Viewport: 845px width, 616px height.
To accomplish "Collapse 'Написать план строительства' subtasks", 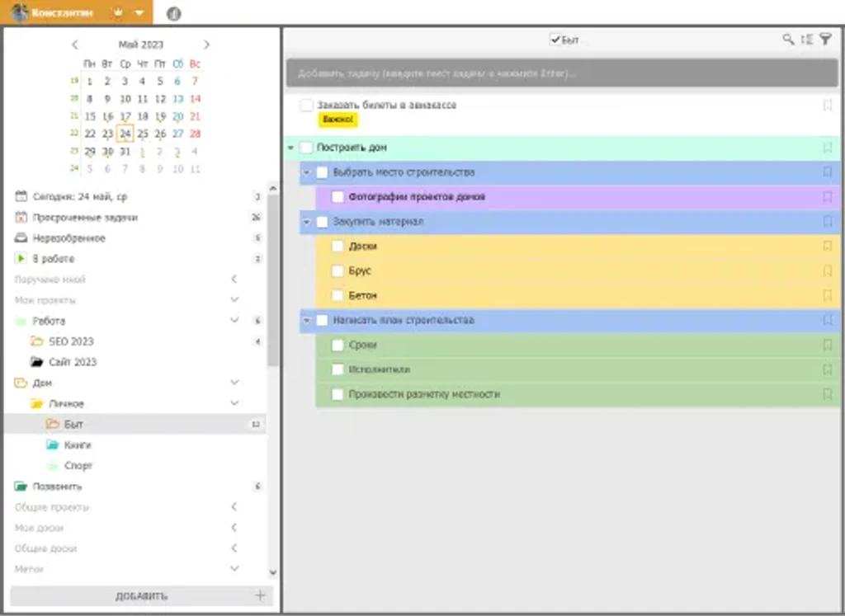I will (x=307, y=321).
